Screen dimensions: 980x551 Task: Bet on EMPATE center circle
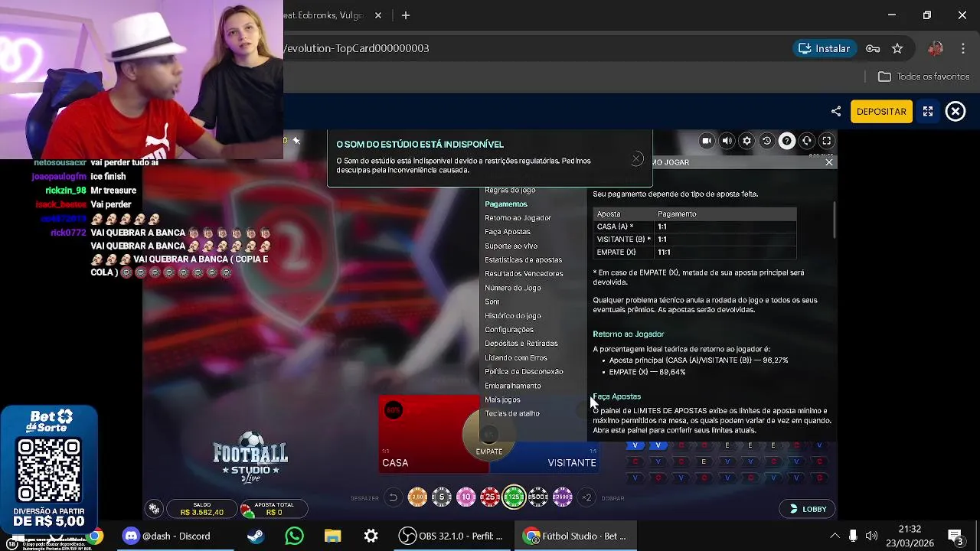[x=489, y=436]
